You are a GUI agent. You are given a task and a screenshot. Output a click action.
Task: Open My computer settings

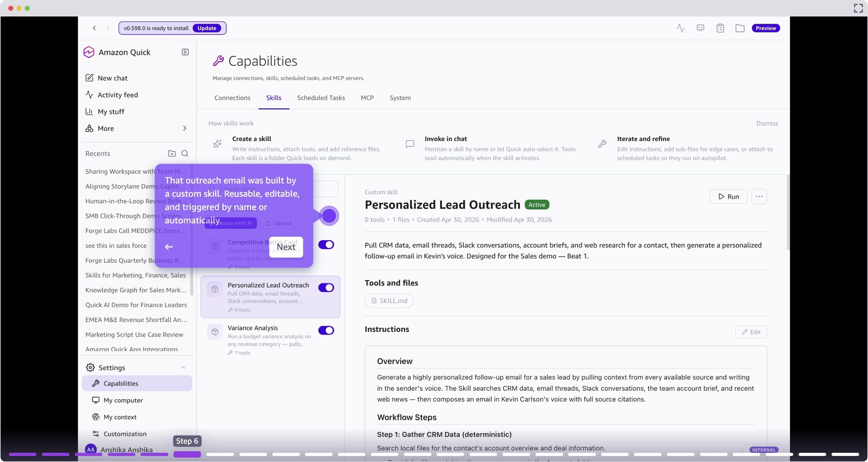click(x=117, y=400)
